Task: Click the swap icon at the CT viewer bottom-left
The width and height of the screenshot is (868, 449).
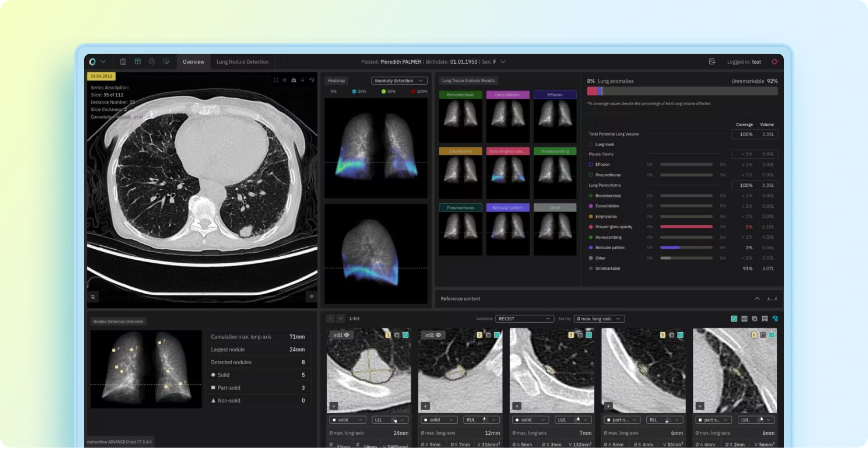Action: (x=93, y=297)
